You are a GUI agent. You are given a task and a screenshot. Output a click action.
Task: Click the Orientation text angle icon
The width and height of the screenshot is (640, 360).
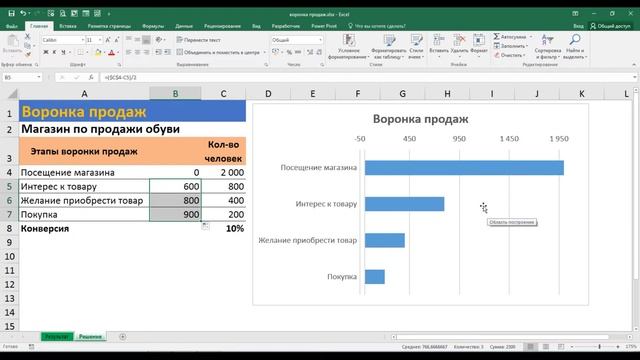coord(159,40)
